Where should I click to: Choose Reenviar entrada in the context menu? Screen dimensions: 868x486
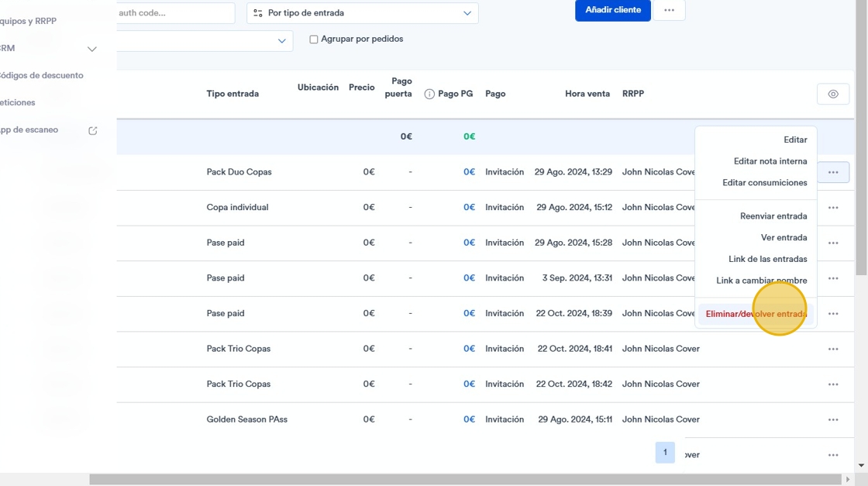[773, 216]
